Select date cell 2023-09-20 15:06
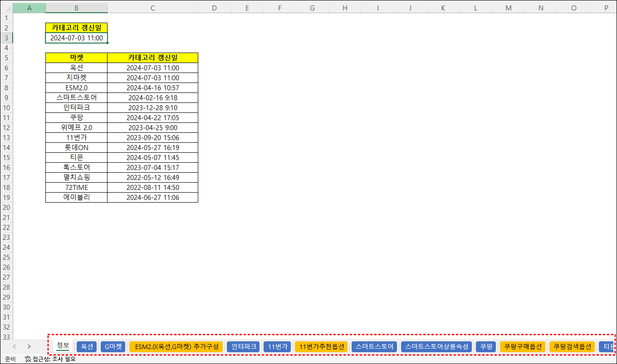This screenshot has width=617, height=364. tap(152, 137)
